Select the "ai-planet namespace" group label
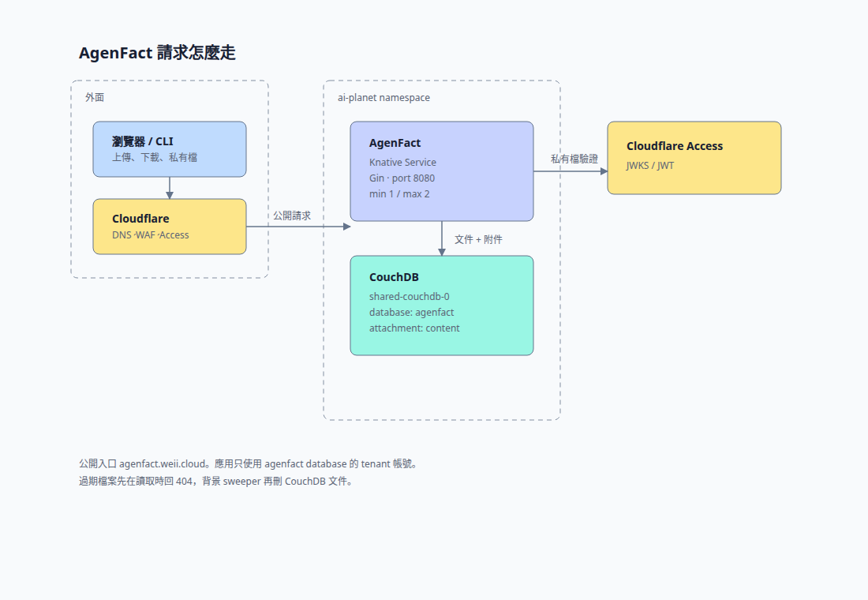Screen dimensions: 868x600 [x=383, y=98]
